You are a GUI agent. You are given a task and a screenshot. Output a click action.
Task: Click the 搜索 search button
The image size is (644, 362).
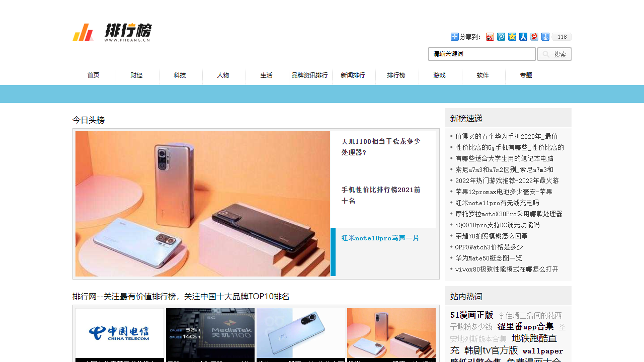(554, 54)
